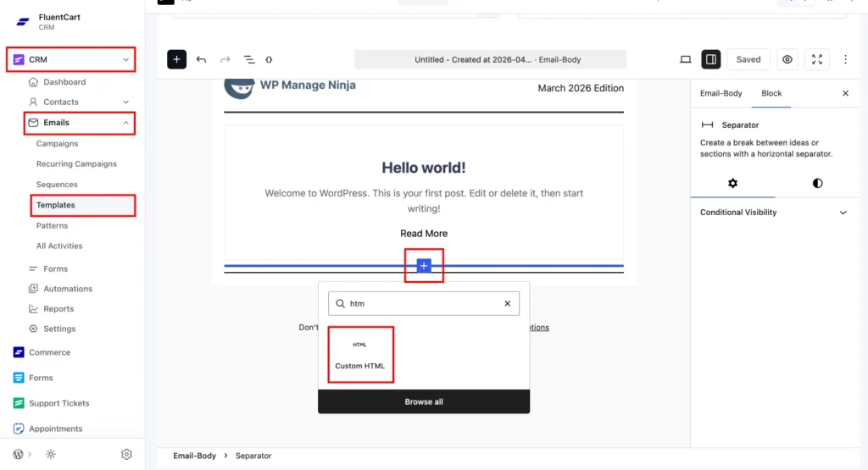Expand Conditional Visibility panel
Image resolution: width=868 pixels, height=470 pixels.
[773, 213]
